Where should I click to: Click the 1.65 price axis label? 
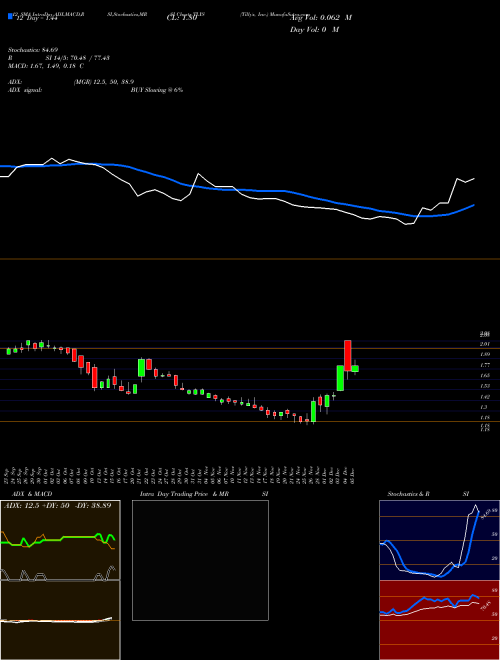pos(484,375)
